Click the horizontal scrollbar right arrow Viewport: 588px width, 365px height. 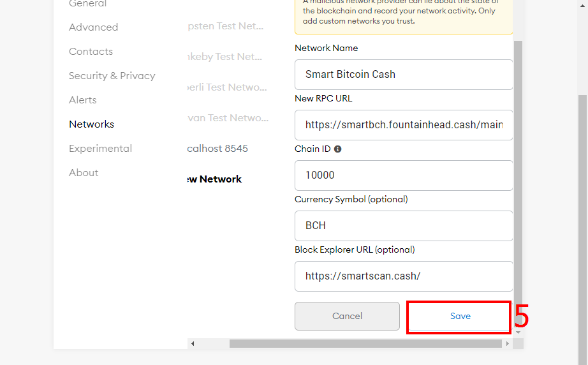pos(508,343)
